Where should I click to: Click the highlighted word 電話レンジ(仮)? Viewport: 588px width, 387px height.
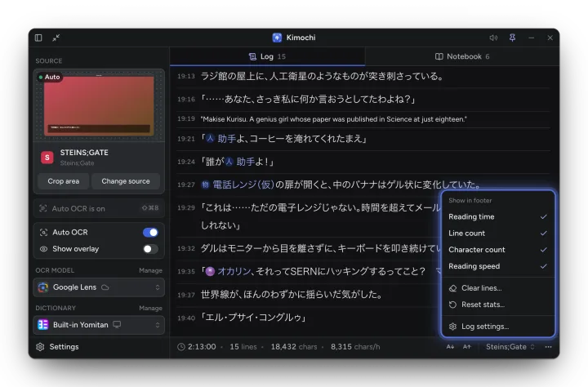point(243,185)
